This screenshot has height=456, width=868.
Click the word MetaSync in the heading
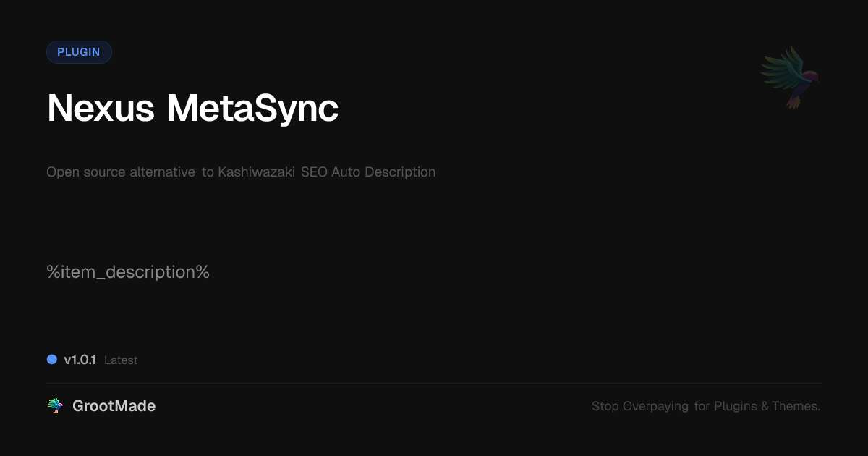252,109
